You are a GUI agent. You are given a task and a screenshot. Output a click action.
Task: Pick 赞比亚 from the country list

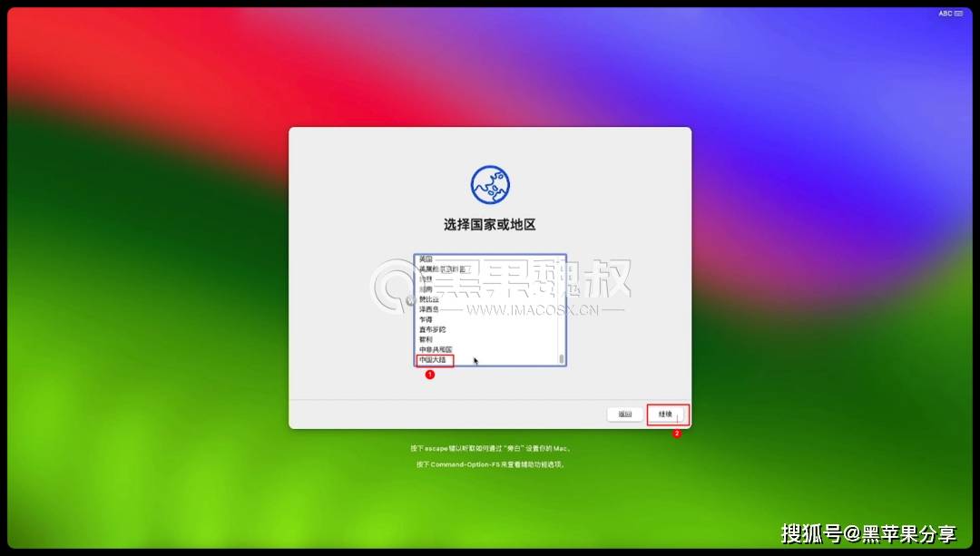tap(429, 299)
